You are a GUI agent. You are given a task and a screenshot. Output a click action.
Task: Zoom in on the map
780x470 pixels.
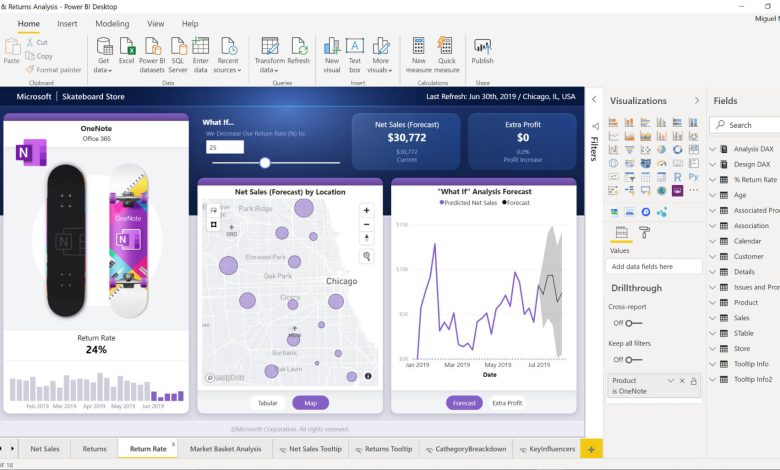tap(367, 210)
